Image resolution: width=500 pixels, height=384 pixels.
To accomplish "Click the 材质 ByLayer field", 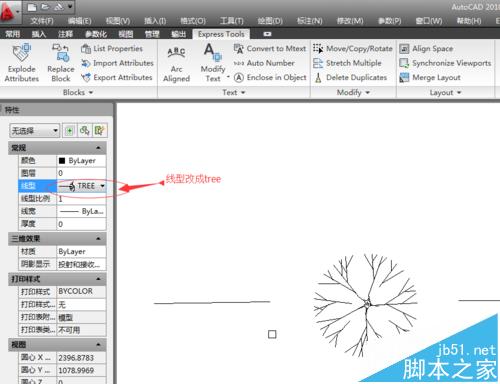I will 81,251.
